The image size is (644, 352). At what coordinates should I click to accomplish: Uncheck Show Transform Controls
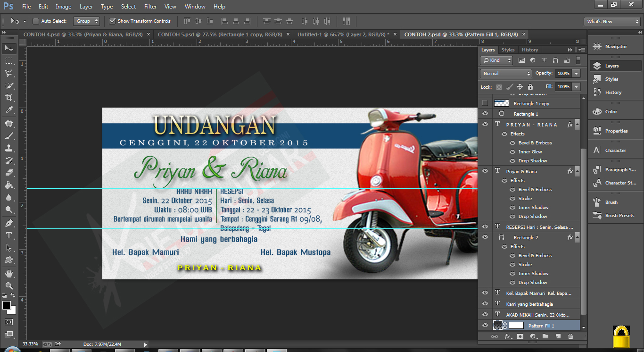tap(112, 21)
